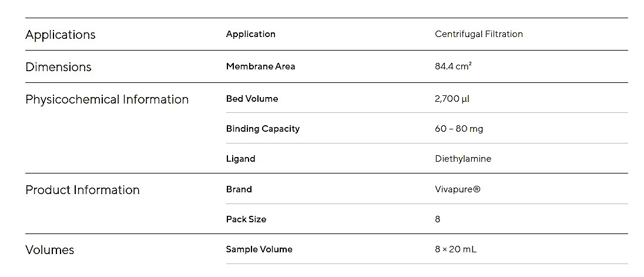Click the 60 – 80 mg capacity value

click(x=459, y=129)
